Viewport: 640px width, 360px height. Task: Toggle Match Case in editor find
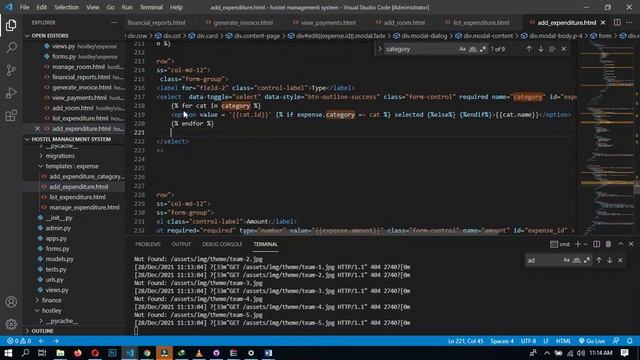462,49
